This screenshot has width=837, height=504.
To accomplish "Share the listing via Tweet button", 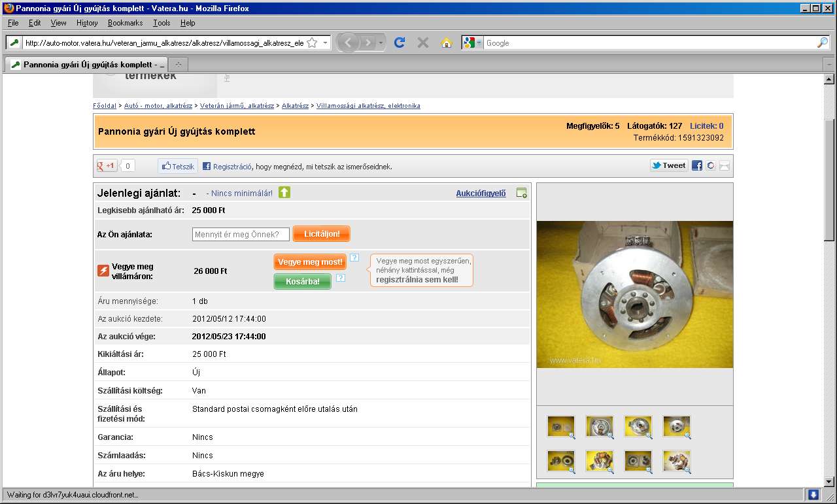I will (x=668, y=165).
